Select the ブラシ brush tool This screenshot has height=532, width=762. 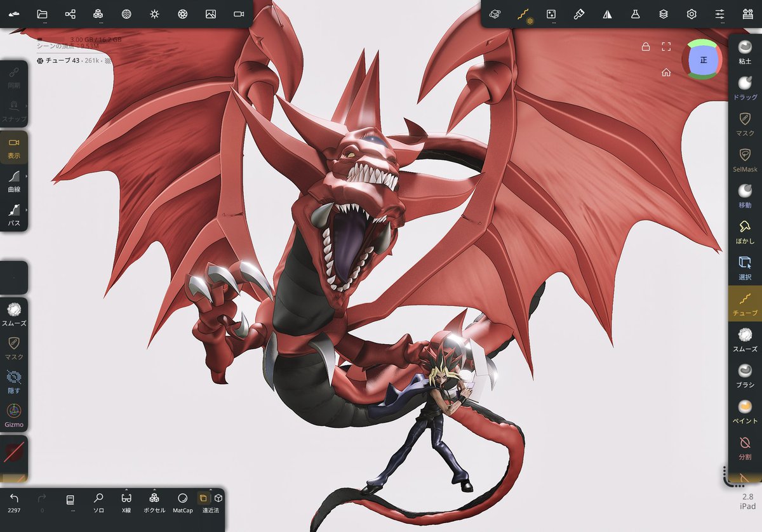point(745,375)
